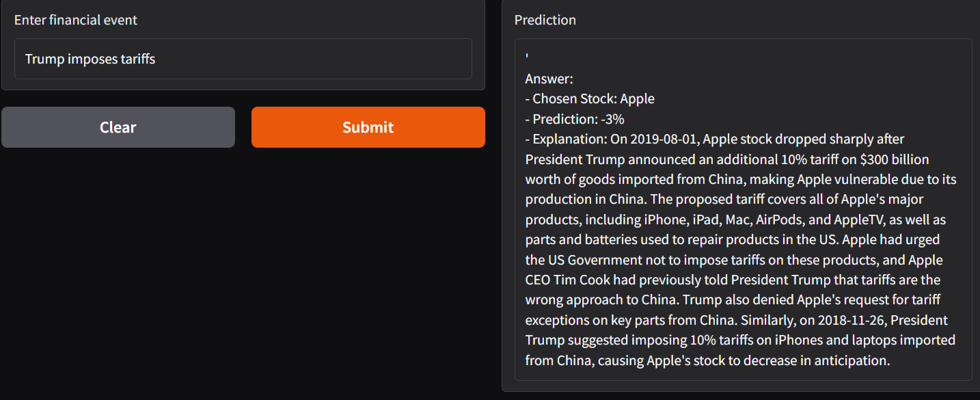Click the financial event text input field
Viewport: 980px width, 400px height.
click(x=243, y=59)
